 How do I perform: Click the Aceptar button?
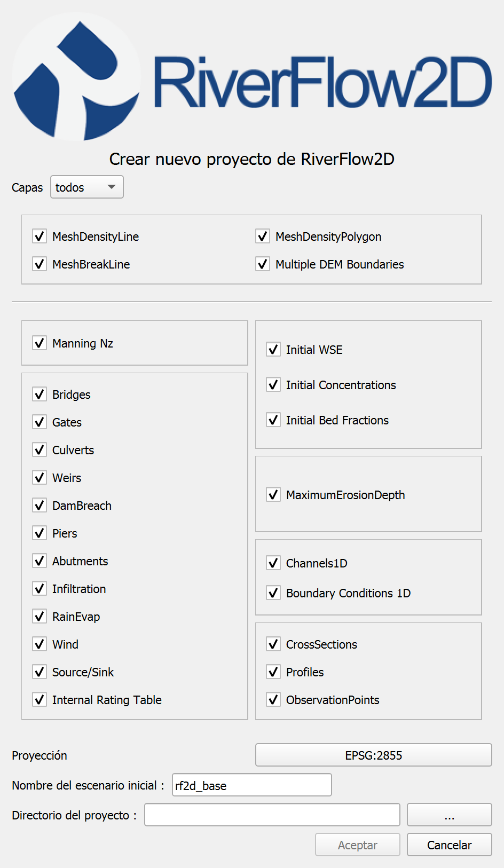(358, 845)
